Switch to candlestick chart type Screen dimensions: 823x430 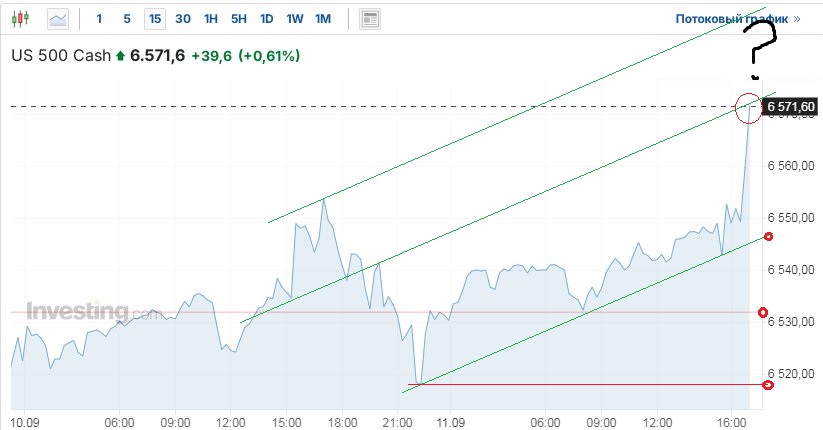click(24, 18)
